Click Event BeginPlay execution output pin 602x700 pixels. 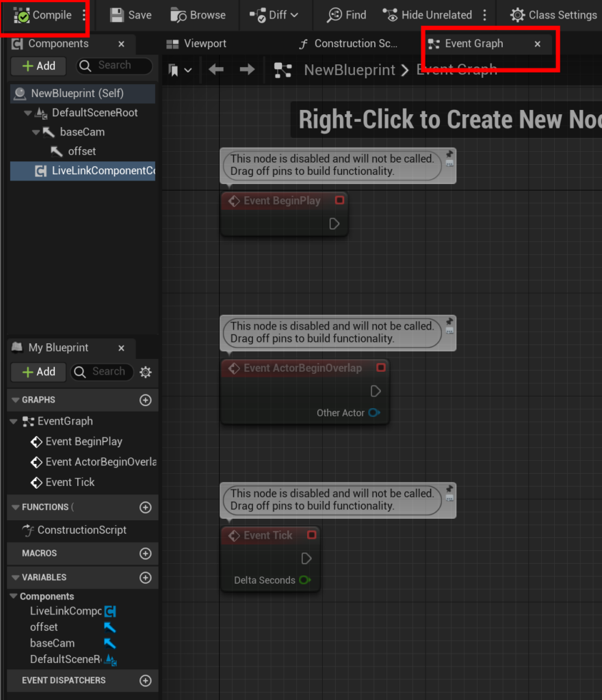(x=334, y=224)
